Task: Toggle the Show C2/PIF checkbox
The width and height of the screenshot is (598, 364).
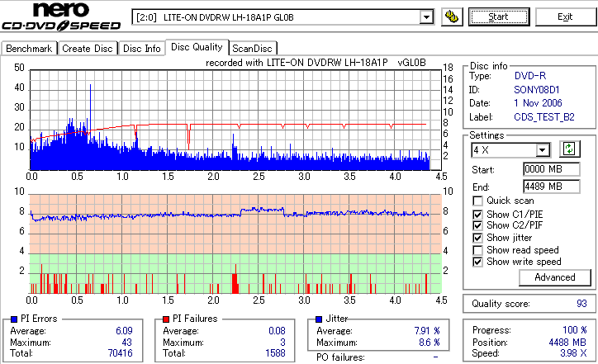Action: tap(477, 225)
